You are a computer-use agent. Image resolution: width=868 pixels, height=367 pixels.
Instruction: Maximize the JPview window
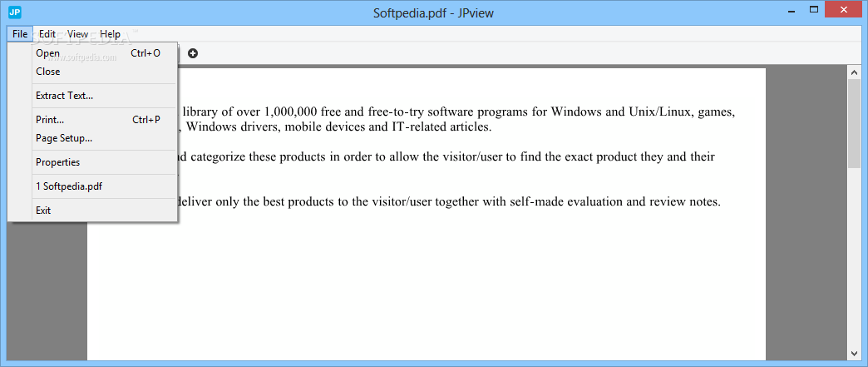(813, 10)
